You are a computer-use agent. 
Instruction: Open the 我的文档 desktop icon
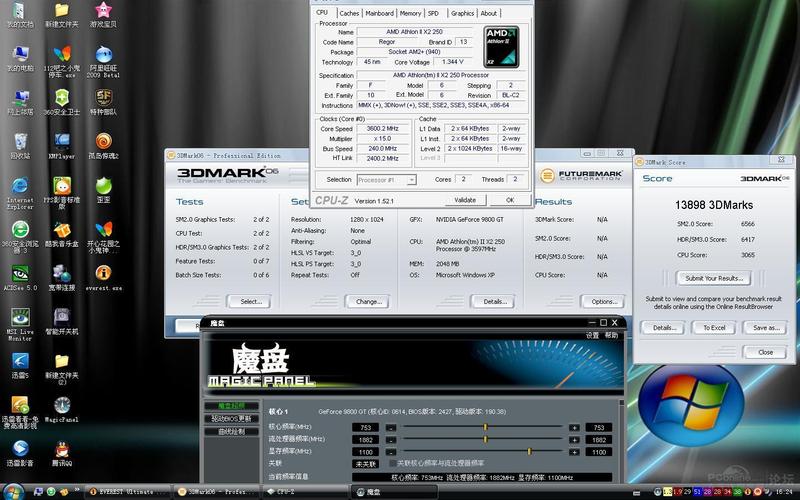(20, 14)
